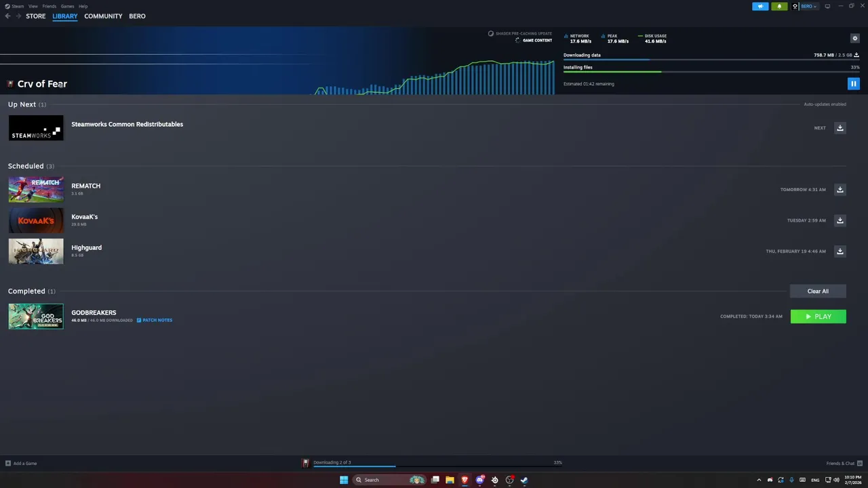868x488 pixels.
Task: Switch to Big Picture mode icon
Action: pyautogui.click(x=827, y=6)
